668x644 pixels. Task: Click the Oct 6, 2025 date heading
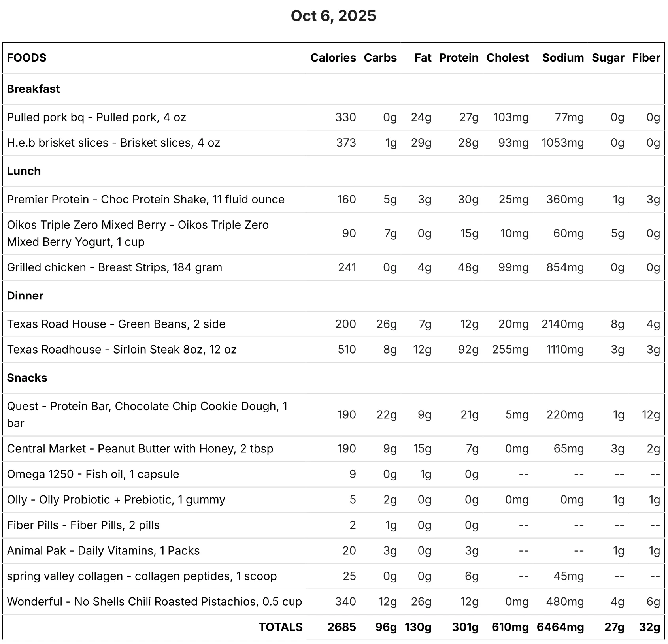click(x=333, y=16)
